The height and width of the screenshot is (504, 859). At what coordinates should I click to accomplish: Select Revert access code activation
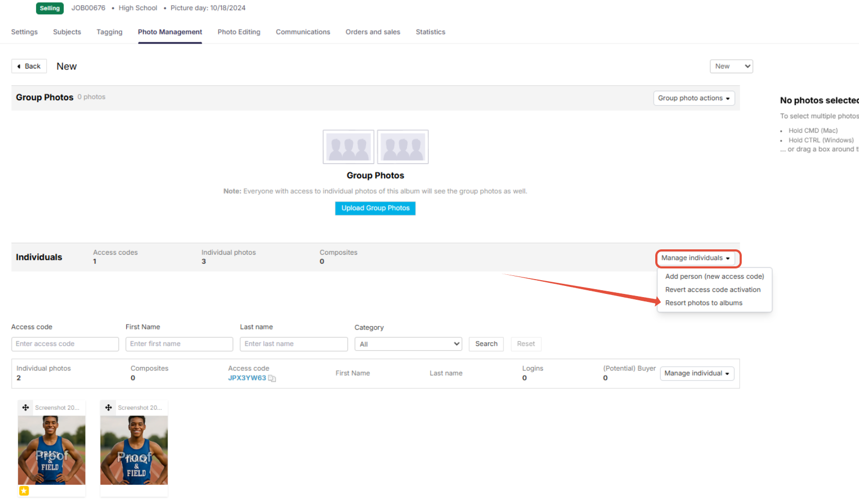(713, 290)
